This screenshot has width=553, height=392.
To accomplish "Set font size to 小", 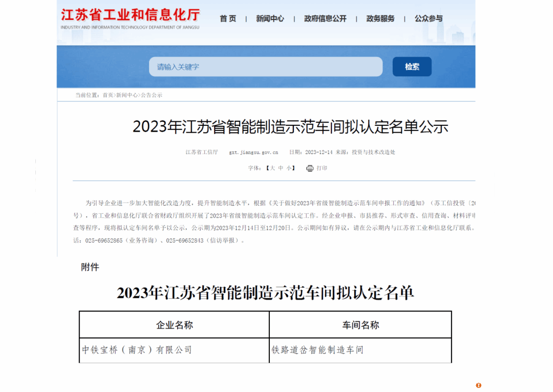I will [x=289, y=168].
